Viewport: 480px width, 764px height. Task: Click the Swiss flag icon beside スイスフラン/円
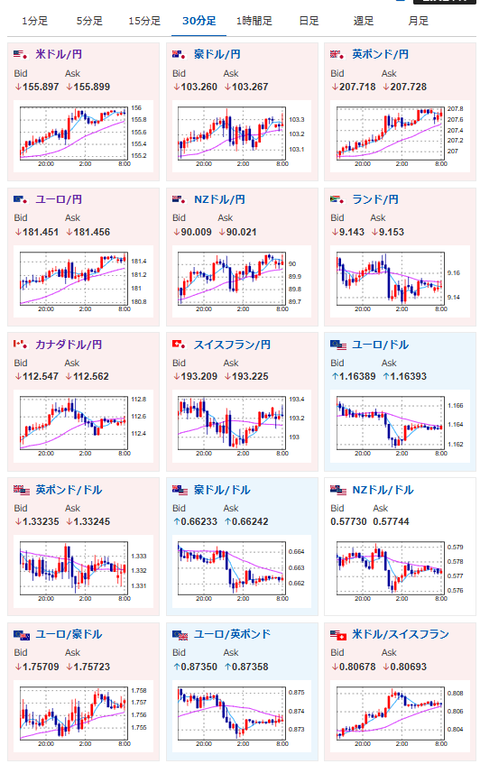179,344
